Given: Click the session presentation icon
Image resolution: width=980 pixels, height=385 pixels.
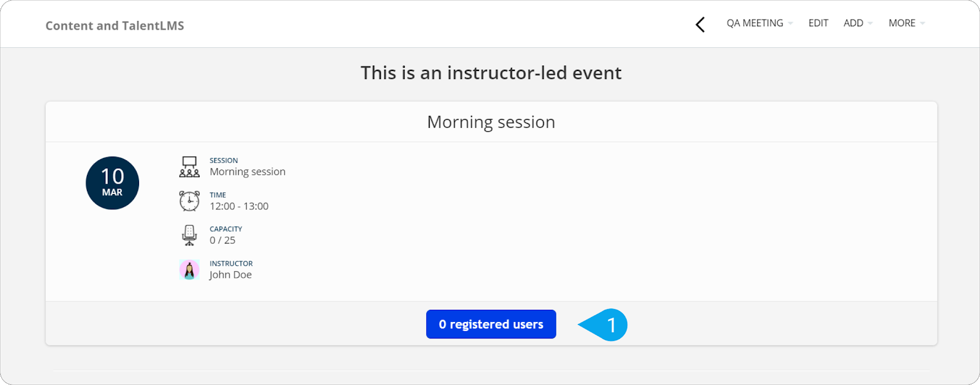Looking at the screenshot, I should [189, 166].
